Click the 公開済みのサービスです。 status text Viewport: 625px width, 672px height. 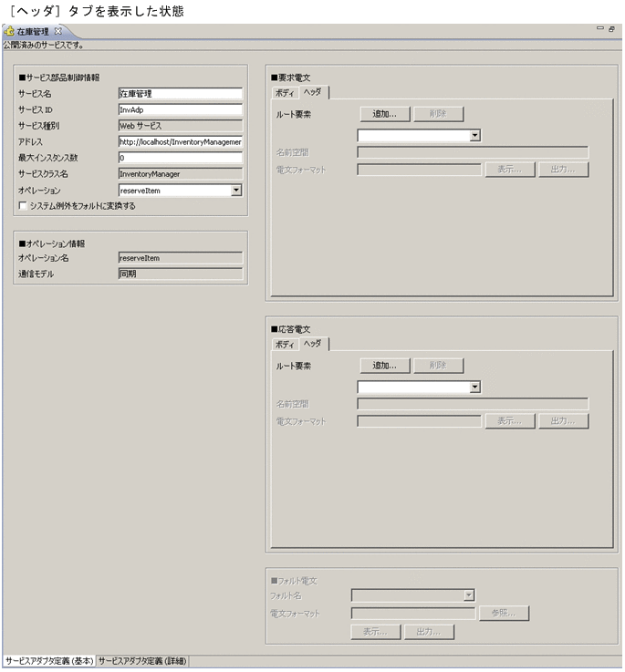click(43, 45)
